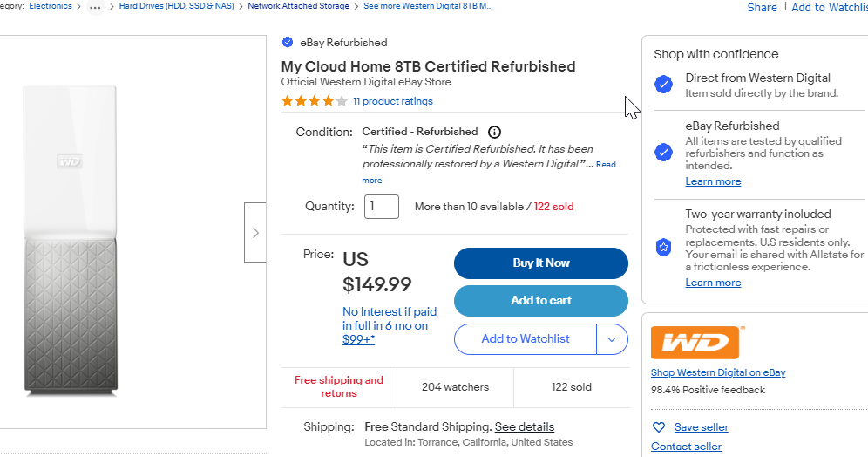Show next product image with arrow
This screenshot has height=457, width=868.
(255, 233)
